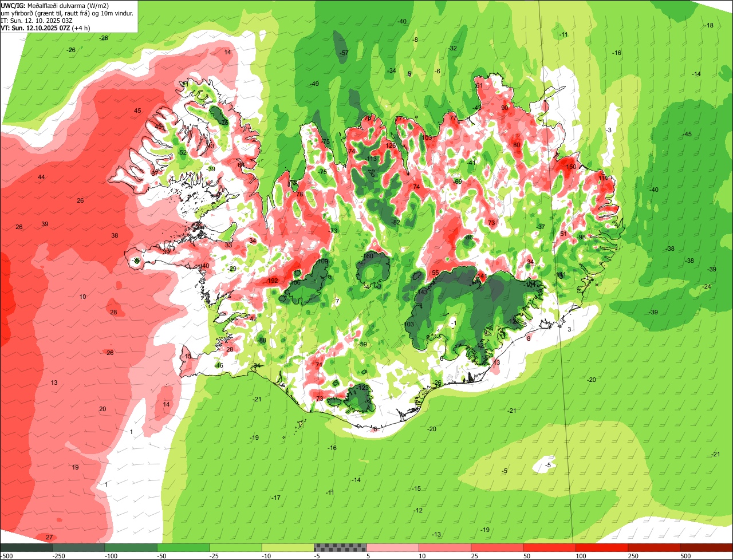
Task: Click the map value '90'
Action: (x=505, y=108)
